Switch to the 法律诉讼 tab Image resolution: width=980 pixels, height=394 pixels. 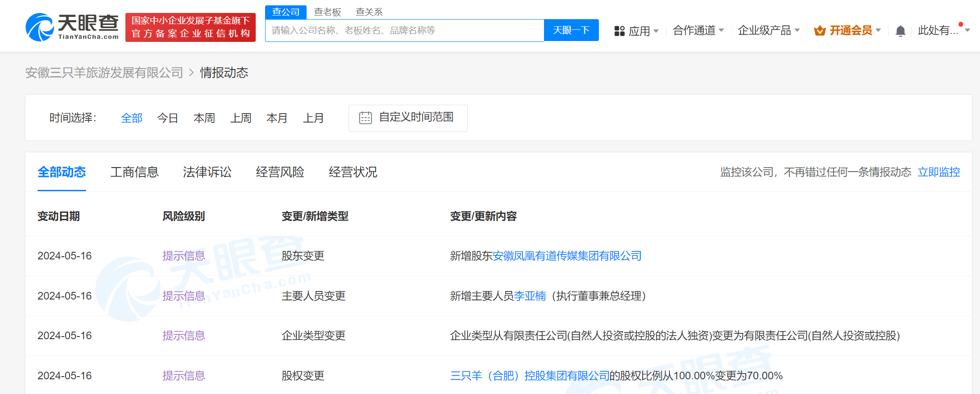point(207,172)
